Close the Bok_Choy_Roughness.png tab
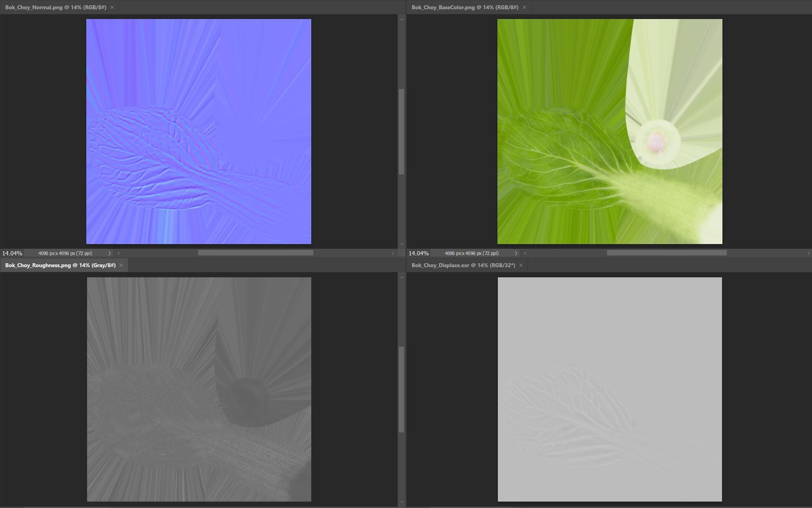Viewport: 812px width, 508px height. (x=121, y=265)
